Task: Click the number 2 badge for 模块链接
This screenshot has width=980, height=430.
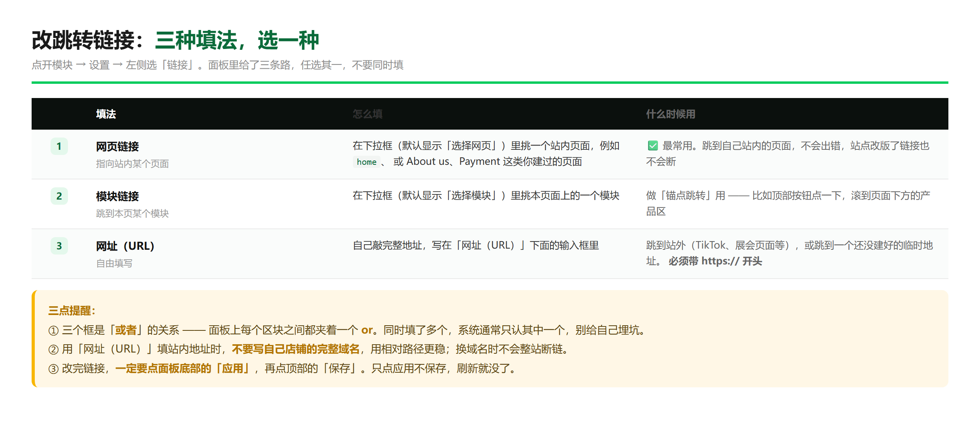Action: point(59,196)
